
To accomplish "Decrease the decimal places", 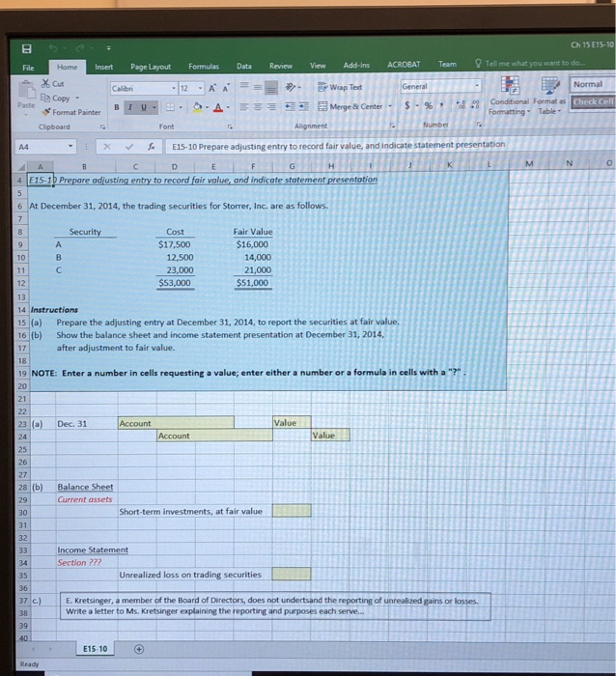I will click(x=475, y=104).
